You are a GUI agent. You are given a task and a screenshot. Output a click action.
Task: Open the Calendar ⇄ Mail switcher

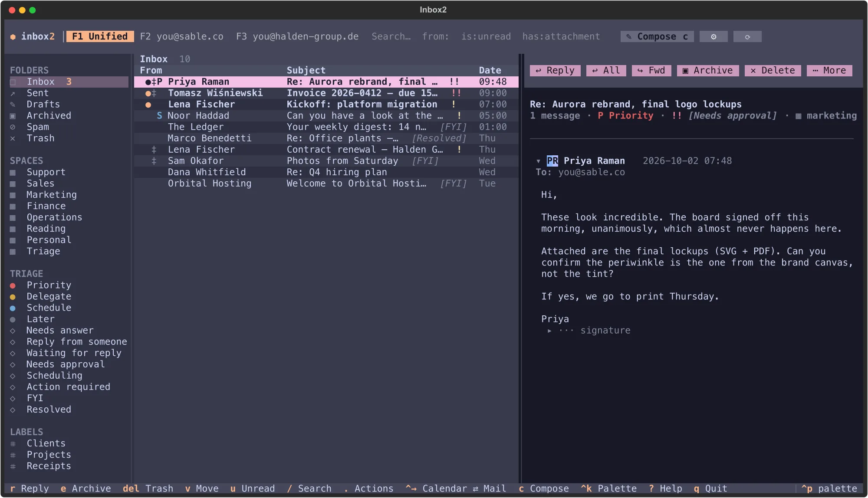[x=456, y=488]
